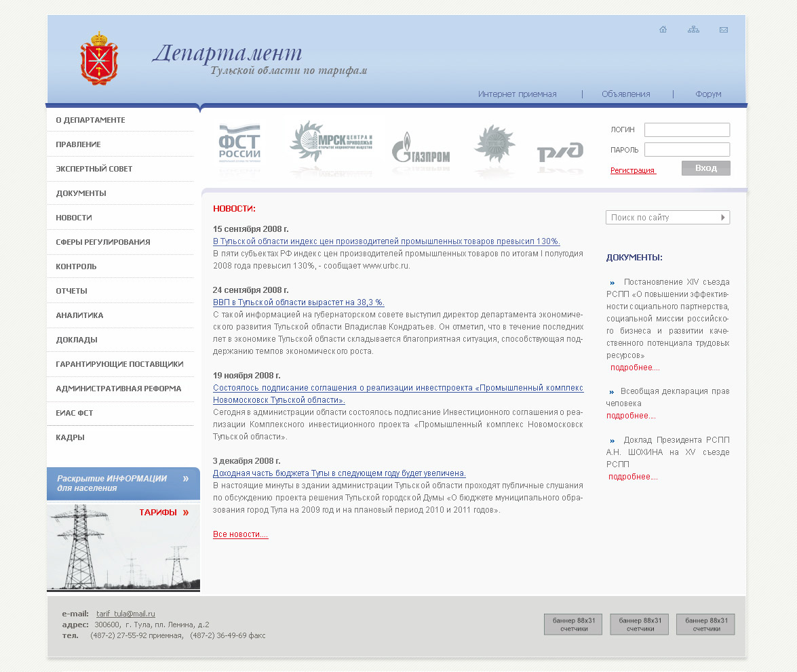Click arrows on Раскрытие ИНФОРМАЦИИ banner
The image size is (797, 672).
186,478
